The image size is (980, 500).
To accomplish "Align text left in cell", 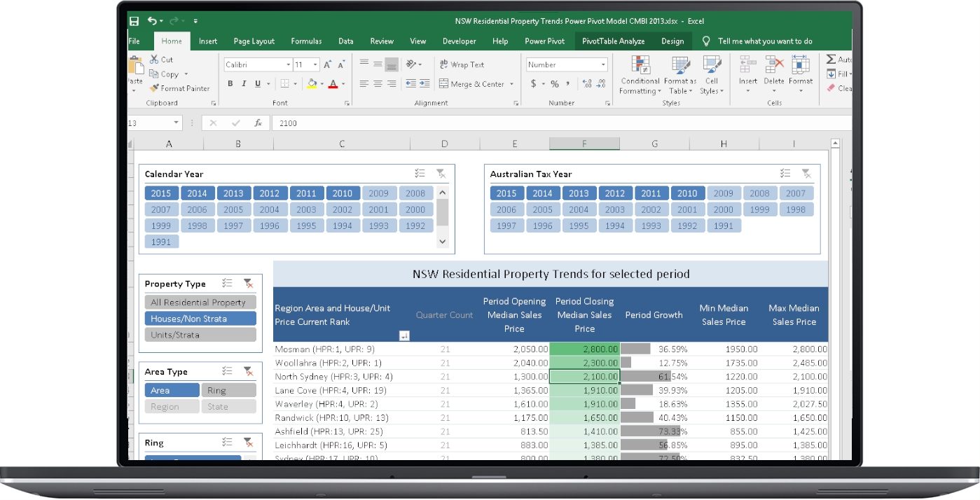I will click(364, 84).
